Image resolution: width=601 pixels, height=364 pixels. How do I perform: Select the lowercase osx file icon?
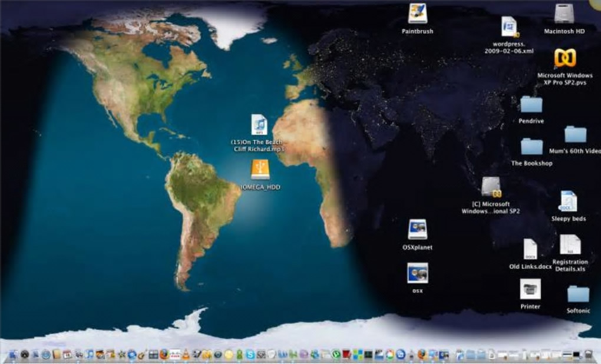(417, 273)
